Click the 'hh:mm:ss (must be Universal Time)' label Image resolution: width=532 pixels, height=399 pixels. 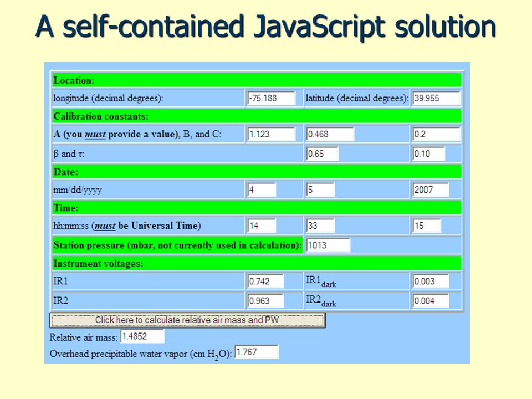(x=127, y=226)
